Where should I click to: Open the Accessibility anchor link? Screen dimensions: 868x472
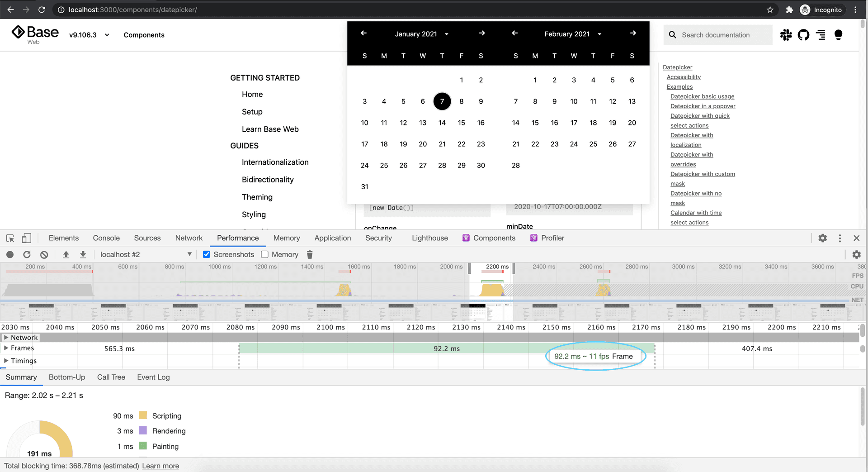(x=684, y=77)
